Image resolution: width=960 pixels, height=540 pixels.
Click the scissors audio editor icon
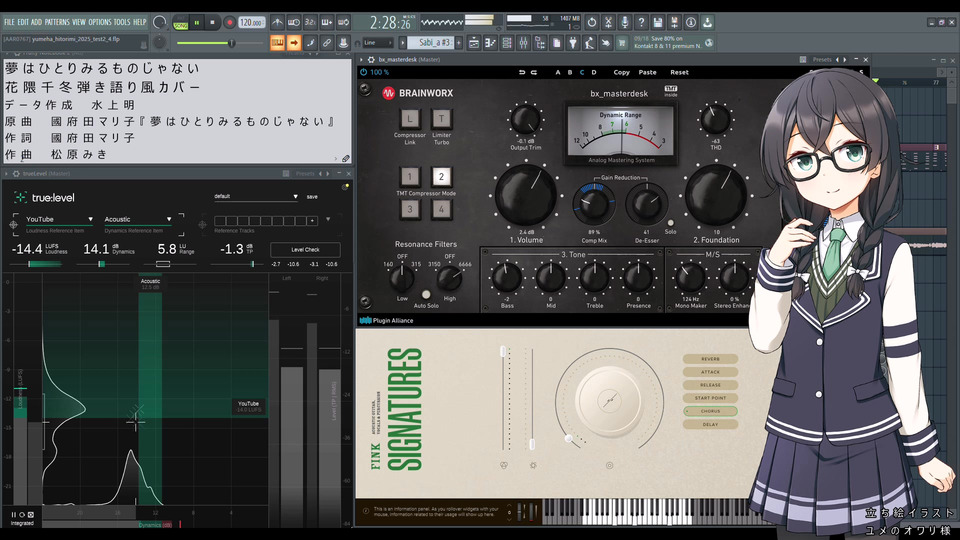609,23
